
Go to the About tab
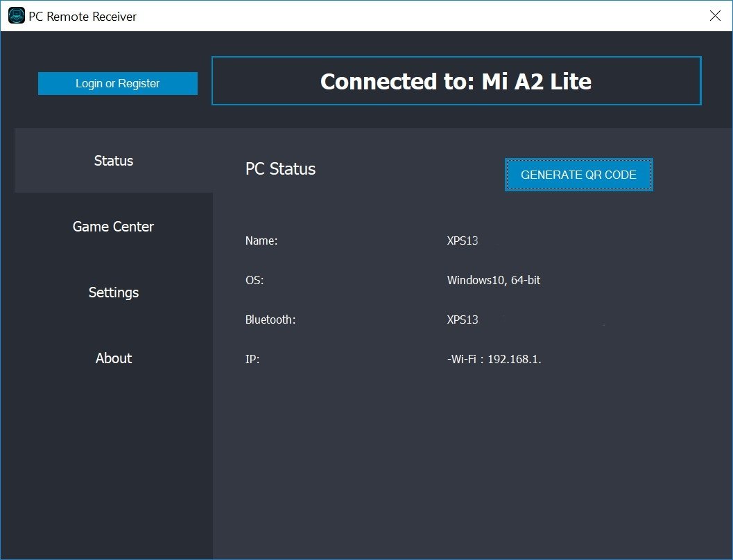pos(114,358)
